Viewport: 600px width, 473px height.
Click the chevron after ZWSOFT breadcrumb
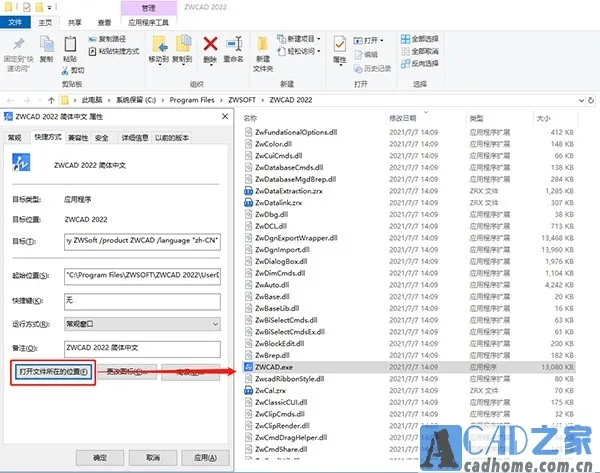tap(262, 100)
